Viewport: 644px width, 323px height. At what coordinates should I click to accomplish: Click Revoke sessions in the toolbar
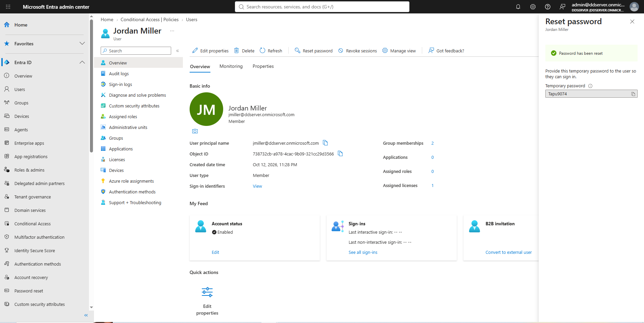357,51
